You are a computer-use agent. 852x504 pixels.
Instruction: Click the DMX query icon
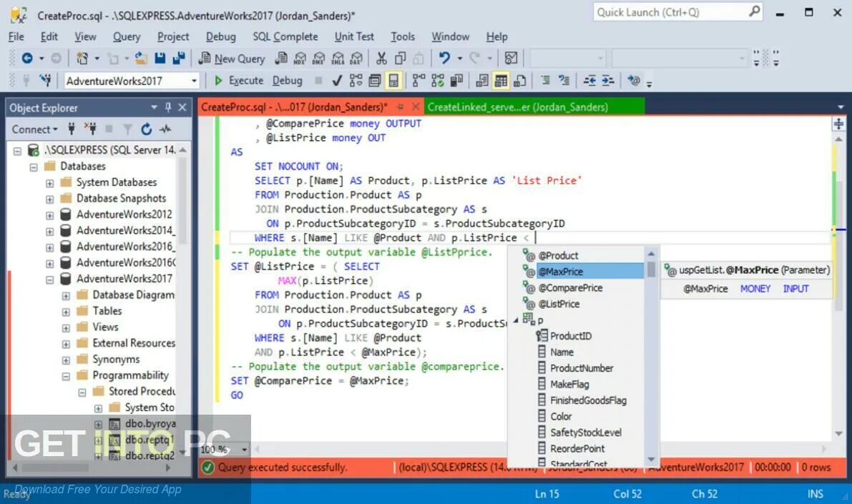click(319, 58)
